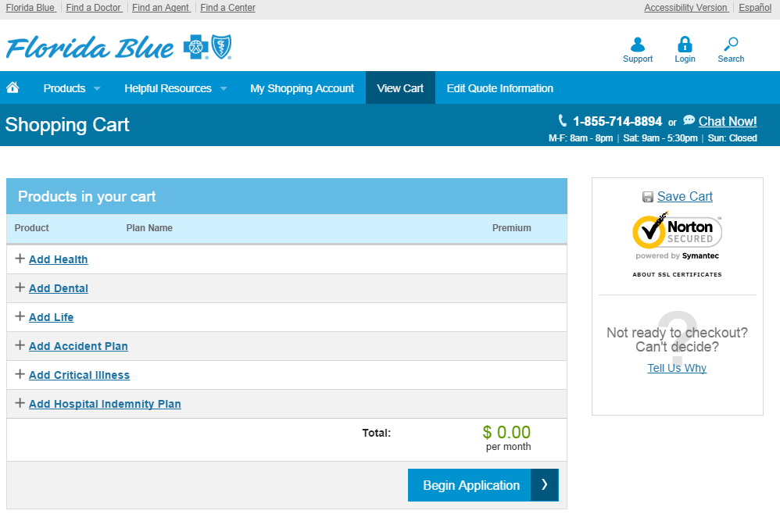This screenshot has height=532, width=780.
Task: Click the plus icon beside Add Life
Action: pos(20,316)
